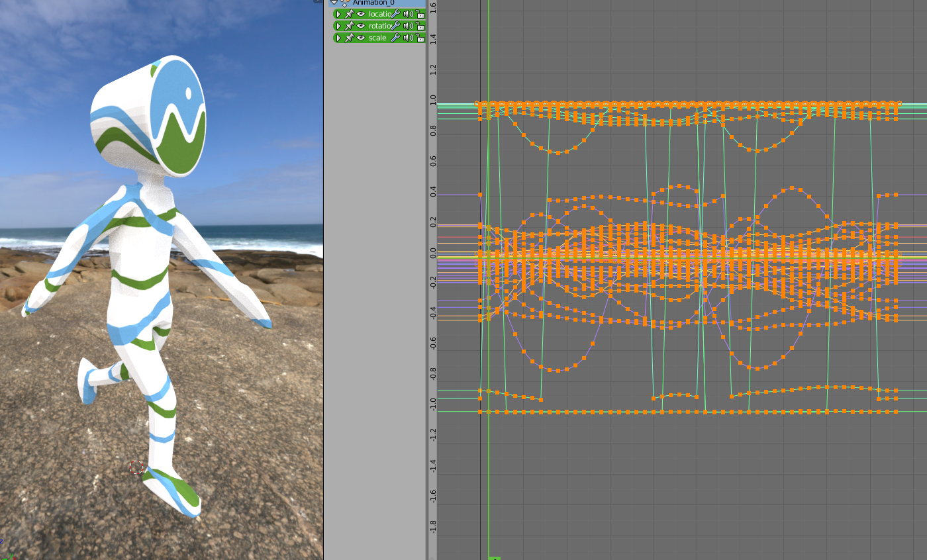Select the Animation_0 action label
927x560 pixels.
(x=373, y=3)
